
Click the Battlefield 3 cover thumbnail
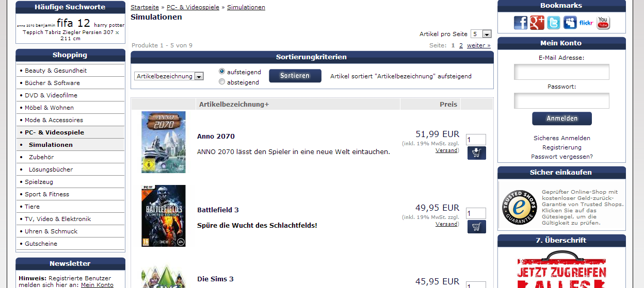coord(164,216)
